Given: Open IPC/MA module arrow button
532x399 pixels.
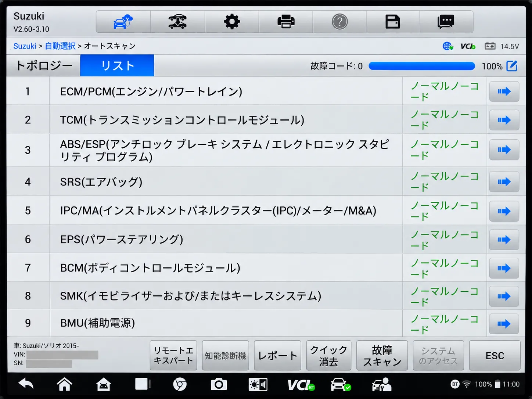Looking at the screenshot, I should 504,211.
